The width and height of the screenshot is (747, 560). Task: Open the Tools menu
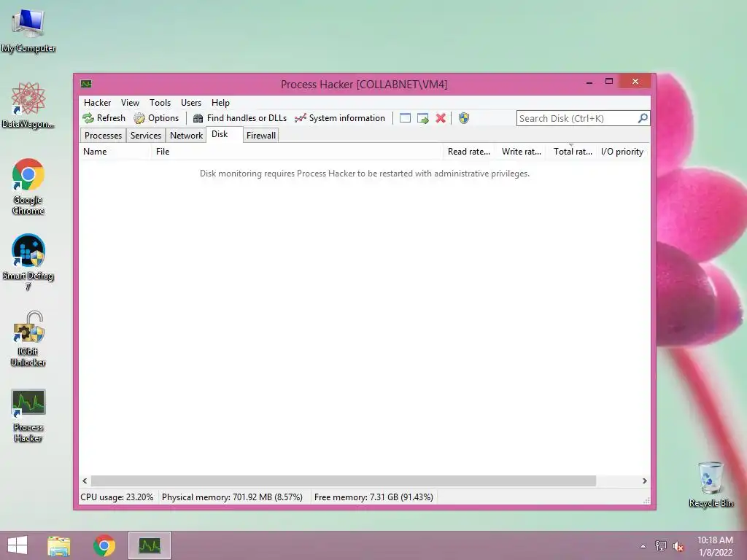[x=160, y=102]
